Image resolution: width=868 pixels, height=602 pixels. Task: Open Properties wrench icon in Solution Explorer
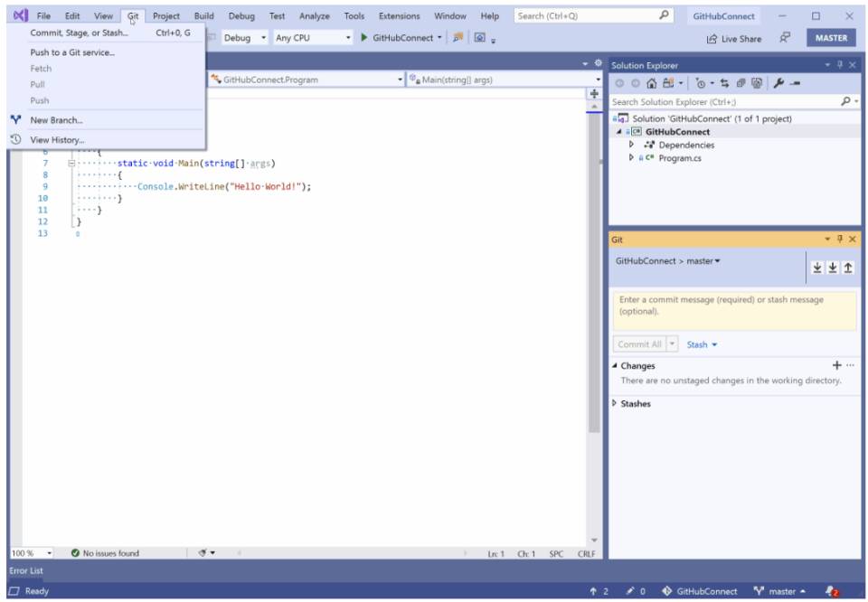(778, 83)
